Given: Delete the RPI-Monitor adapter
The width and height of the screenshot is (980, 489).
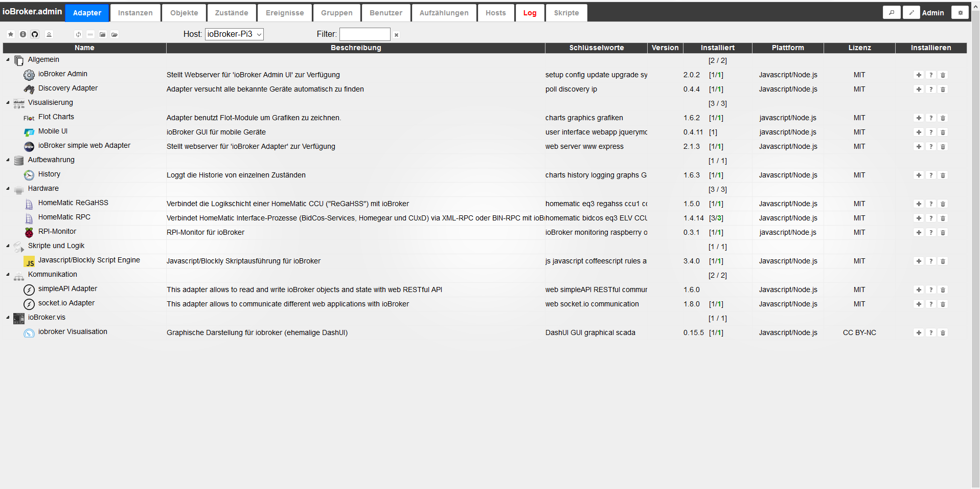Looking at the screenshot, I should pos(943,232).
